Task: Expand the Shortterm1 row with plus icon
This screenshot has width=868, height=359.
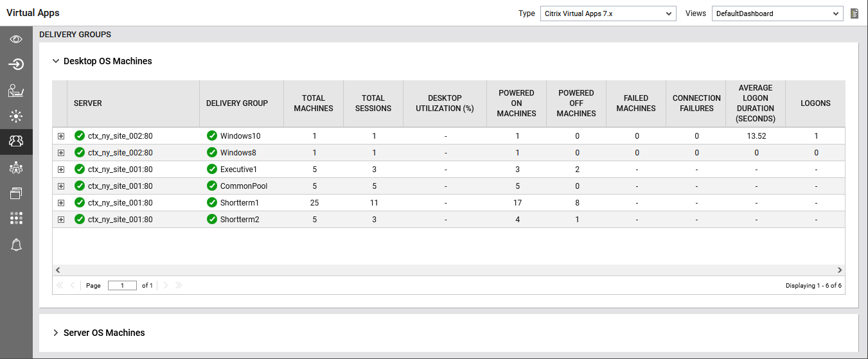Action: click(x=61, y=203)
